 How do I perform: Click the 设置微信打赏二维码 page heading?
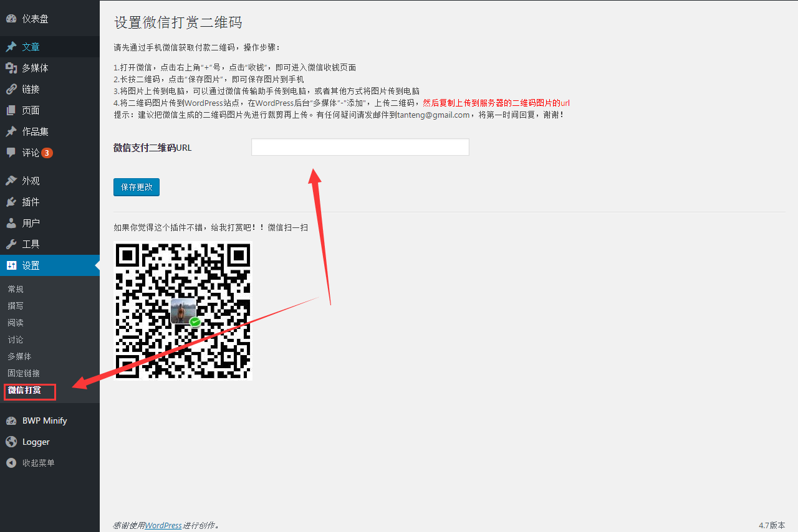click(178, 22)
